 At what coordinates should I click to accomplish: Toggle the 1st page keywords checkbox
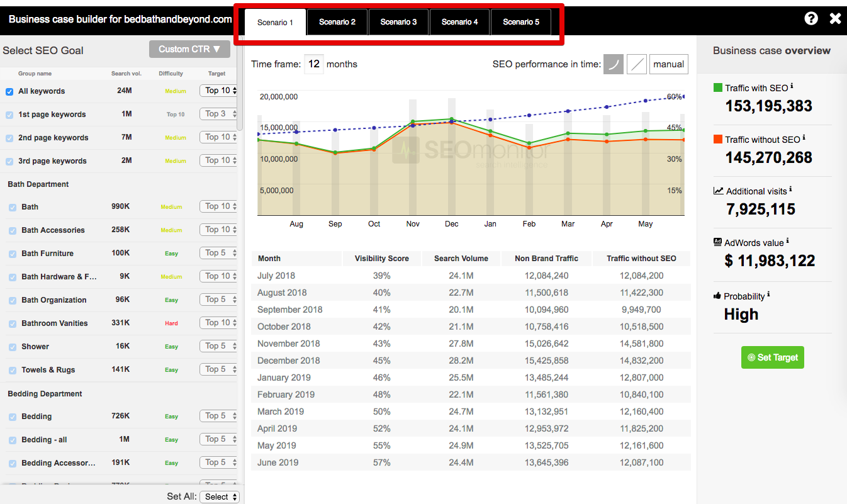click(x=9, y=115)
